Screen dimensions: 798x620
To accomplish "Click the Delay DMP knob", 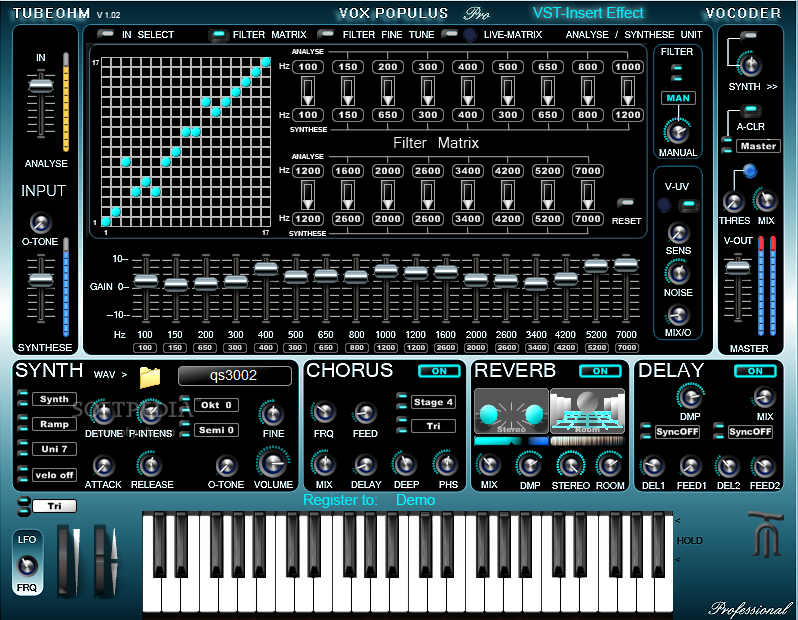I will (690, 396).
